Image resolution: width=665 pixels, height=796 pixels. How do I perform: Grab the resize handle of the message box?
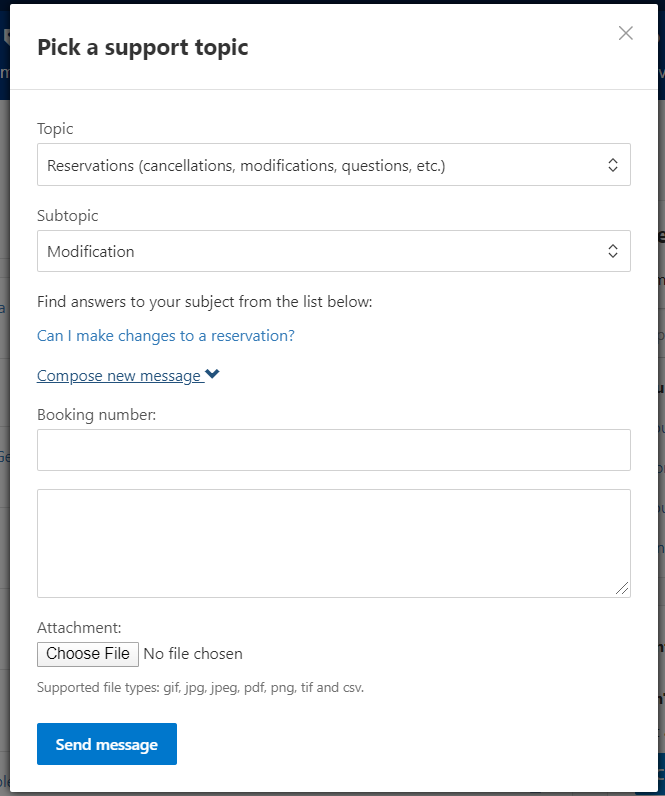(623, 590)
